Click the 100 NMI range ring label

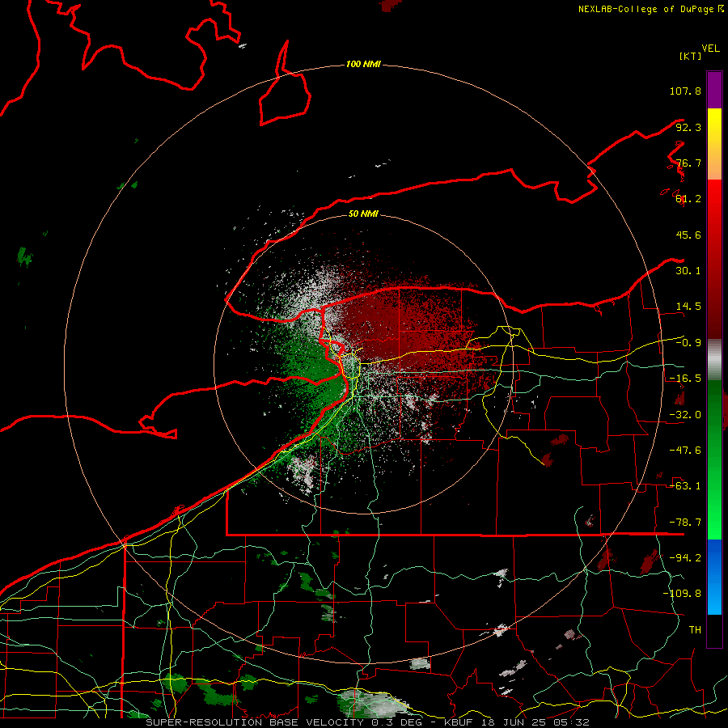(x=363, y=64)
